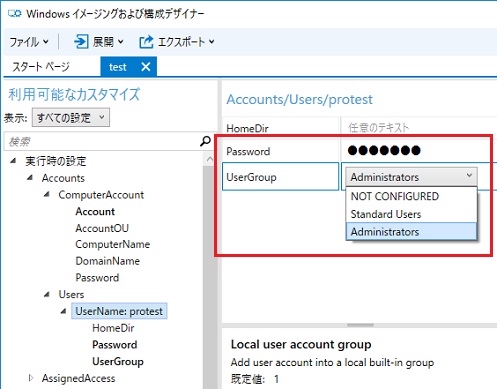Click the splitter grip above description pane

[360, 325]
